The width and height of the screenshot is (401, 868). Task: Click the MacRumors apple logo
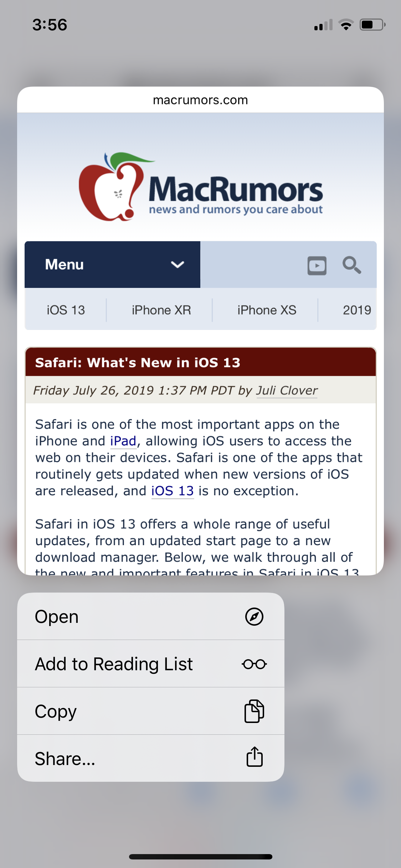pos(112,187)
